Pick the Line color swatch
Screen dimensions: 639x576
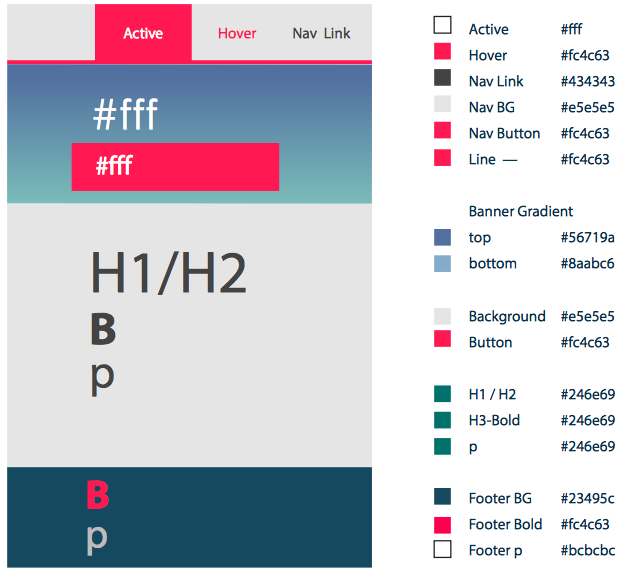click(442, 157)
